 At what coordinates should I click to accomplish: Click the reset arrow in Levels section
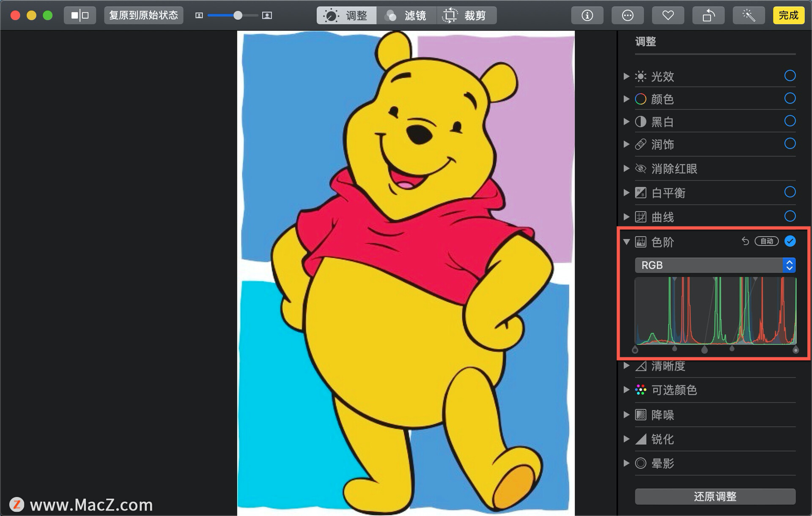[745, 241]
